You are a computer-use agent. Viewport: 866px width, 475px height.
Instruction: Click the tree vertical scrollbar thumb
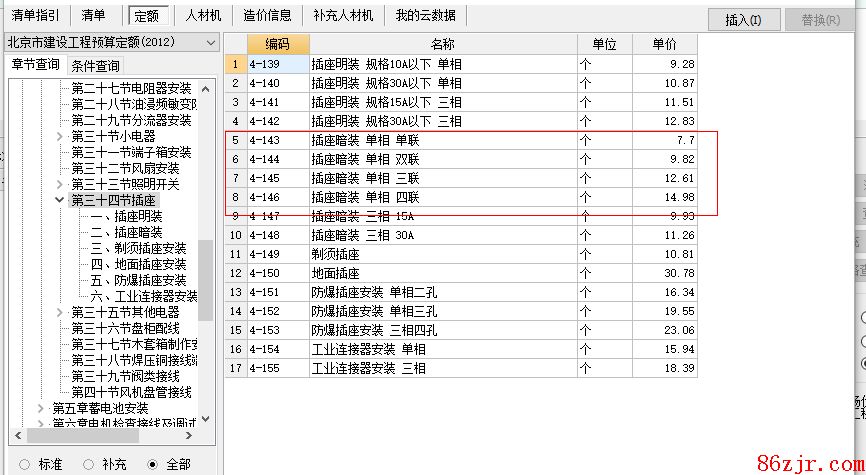pos(205,280)
